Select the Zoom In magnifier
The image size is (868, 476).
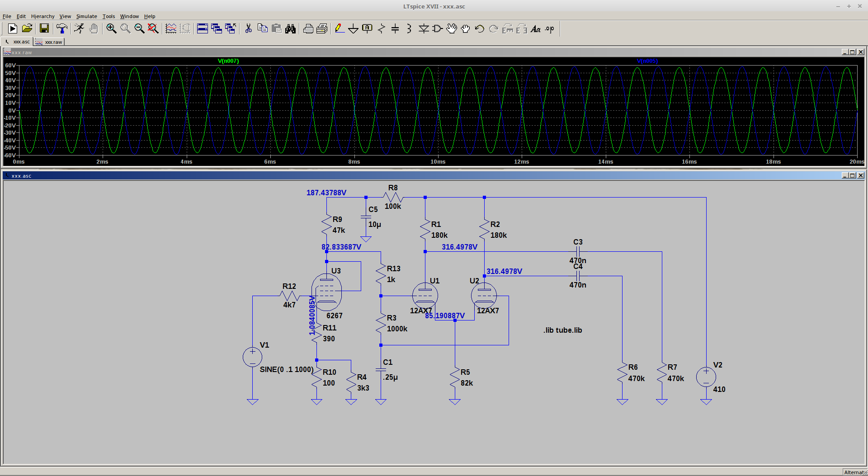[x=111, y=28]
